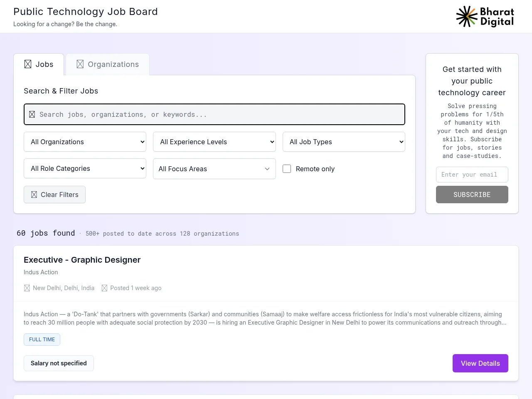Click the Jobs tab icon
This screenshot has height=399, width=532.
point(28,64)
